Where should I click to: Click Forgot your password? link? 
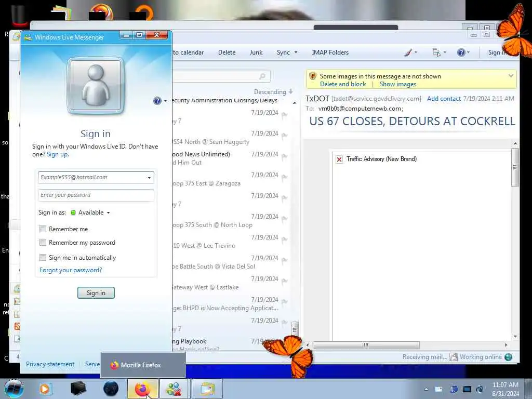71,270
